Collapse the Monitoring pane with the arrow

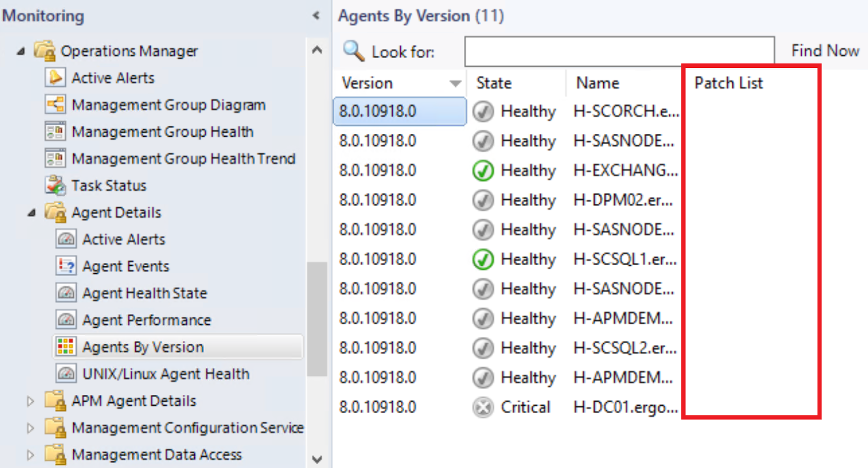pos(316,16)
